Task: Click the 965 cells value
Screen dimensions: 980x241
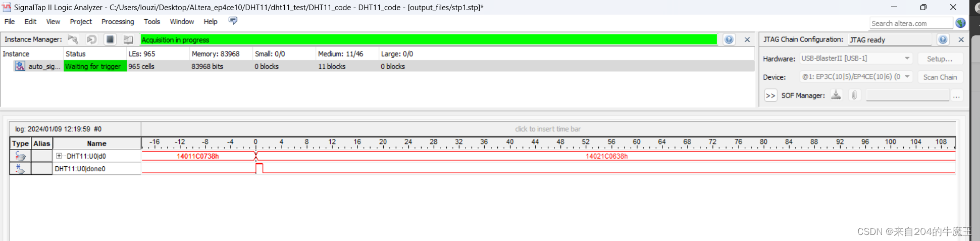Action: click(141, 66)
